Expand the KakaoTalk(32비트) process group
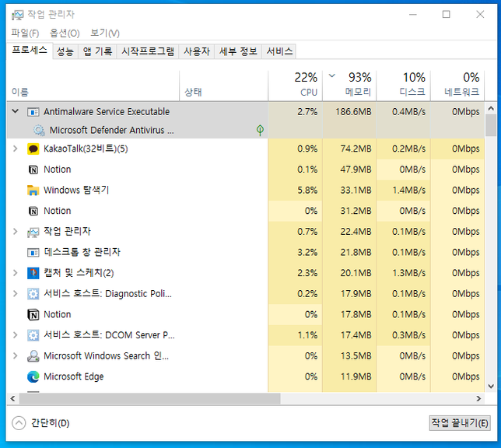Viewport: 501px width, 448px height. point(15,149)
